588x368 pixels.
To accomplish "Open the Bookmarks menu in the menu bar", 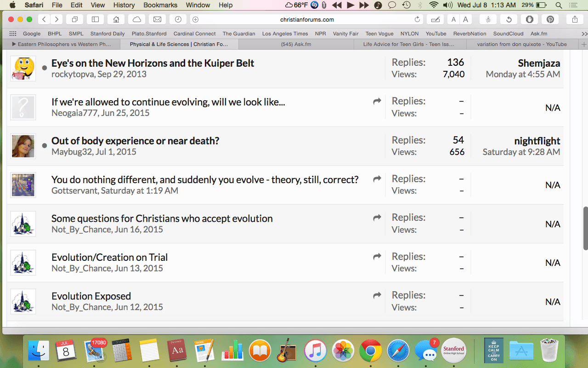I will [x=160, y=5].
